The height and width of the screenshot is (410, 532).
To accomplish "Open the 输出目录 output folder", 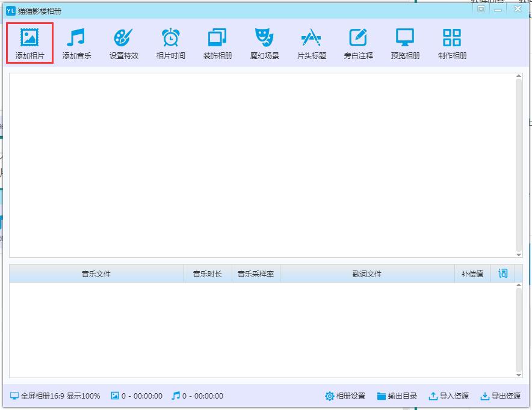I will point(397,396).
